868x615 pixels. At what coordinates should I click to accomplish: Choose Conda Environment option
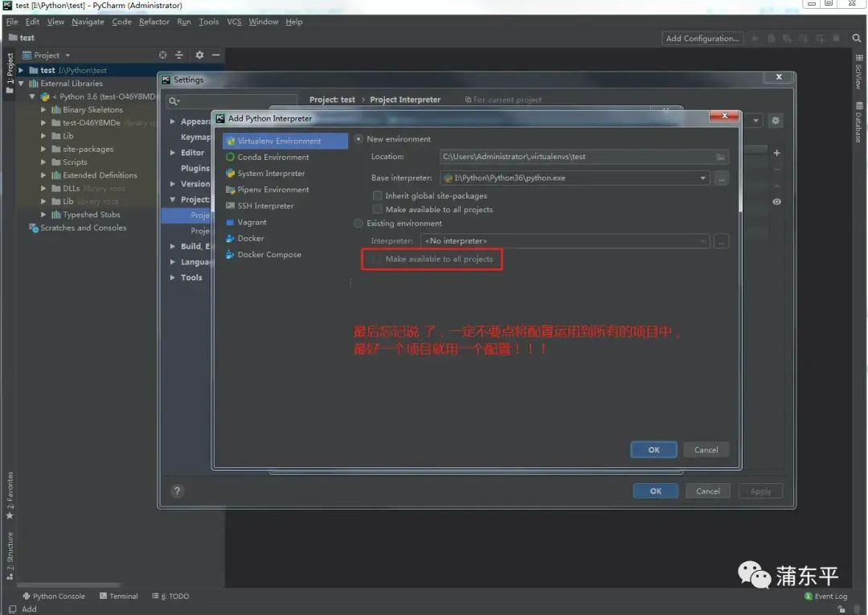(268, 158)
